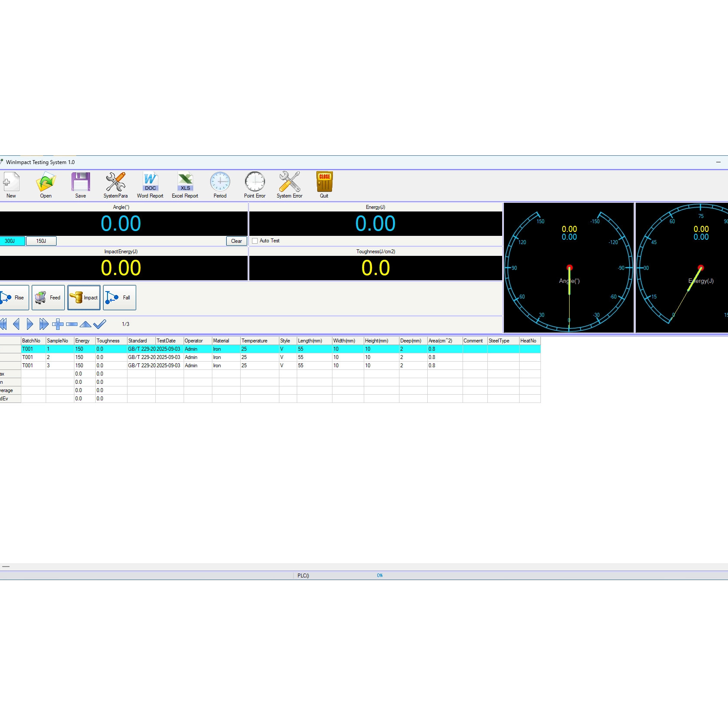Click the Quit icon in toolbar
This screenshot has width=728, height=728.
324,185
